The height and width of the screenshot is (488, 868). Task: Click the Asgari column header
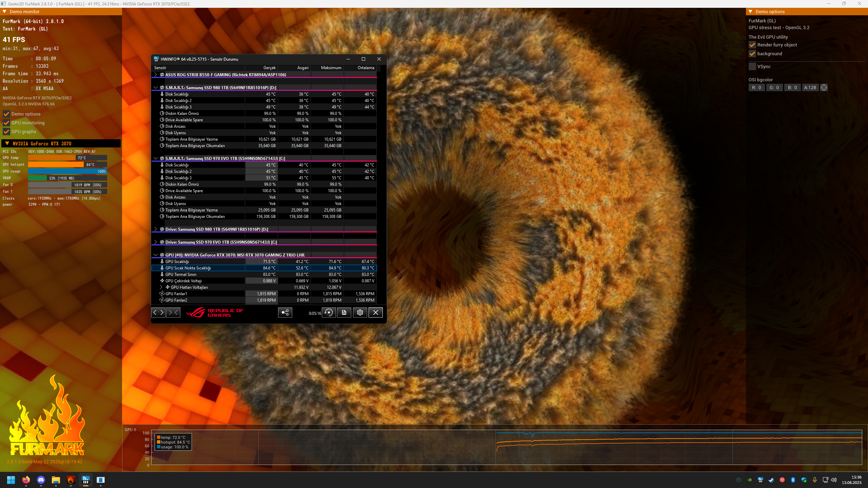coord(294,68)
